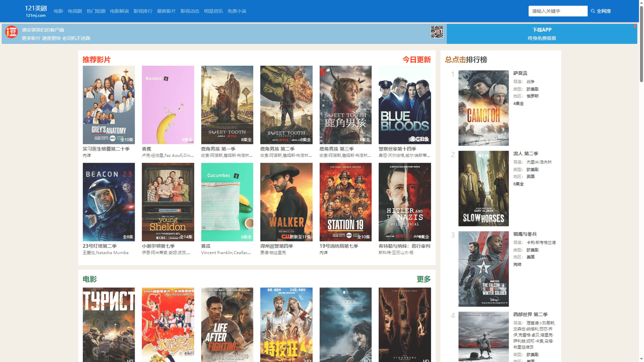Click the 121美剧 site logo

click(36, 11)
